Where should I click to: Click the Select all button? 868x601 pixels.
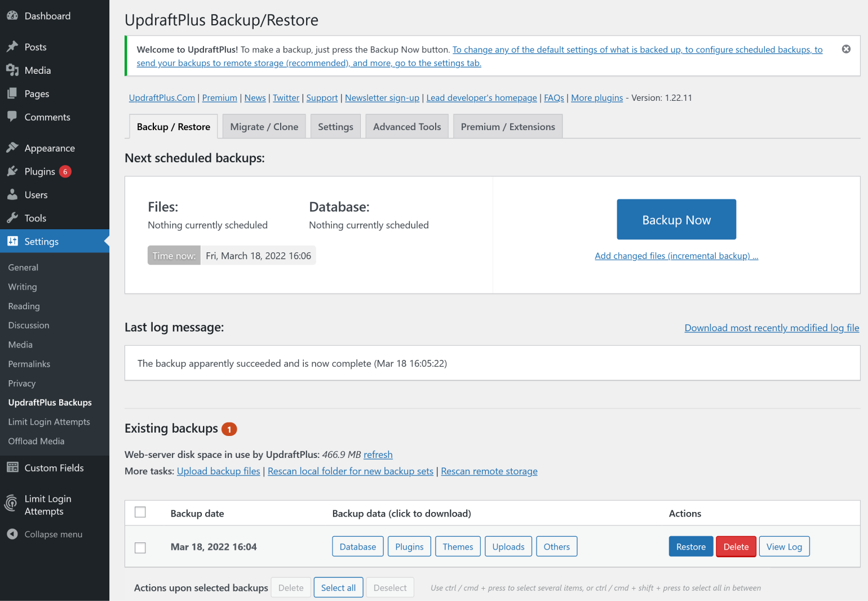(338, 587)
